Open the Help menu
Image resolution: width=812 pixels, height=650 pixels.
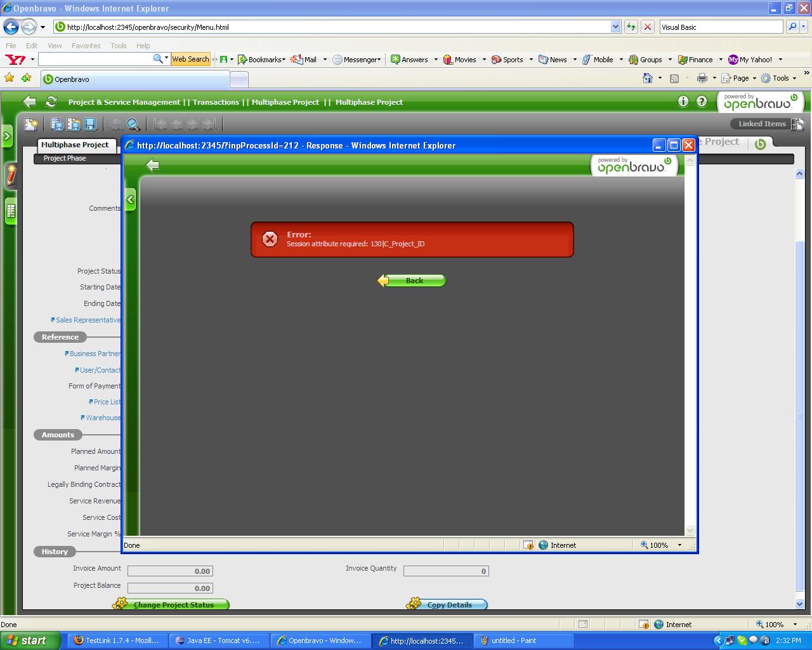tap(143, 46)
